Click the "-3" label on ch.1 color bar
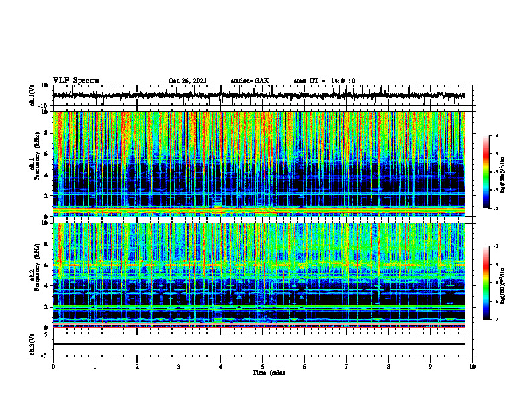Viewport: 532px width, 411px height. coord(496,136)
